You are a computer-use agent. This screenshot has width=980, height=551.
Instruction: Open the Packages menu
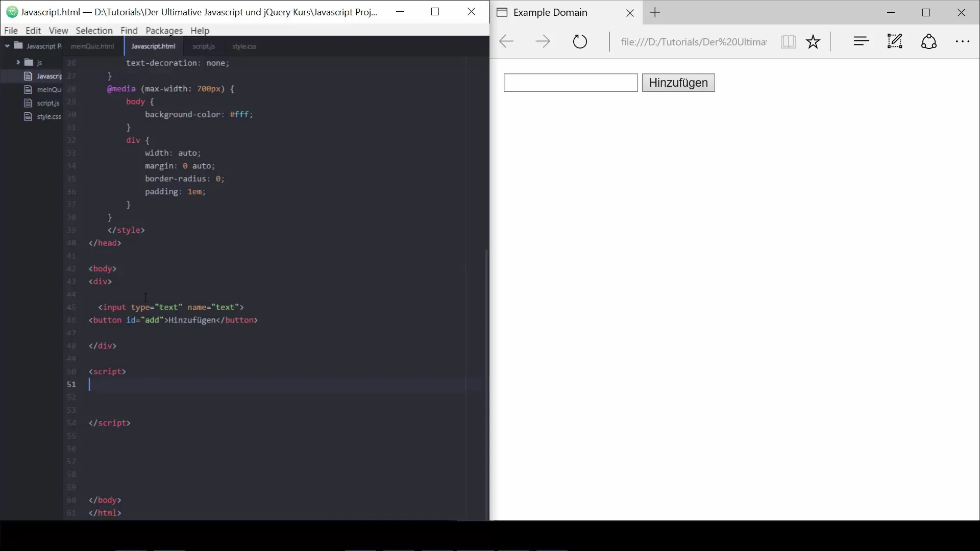164,31
